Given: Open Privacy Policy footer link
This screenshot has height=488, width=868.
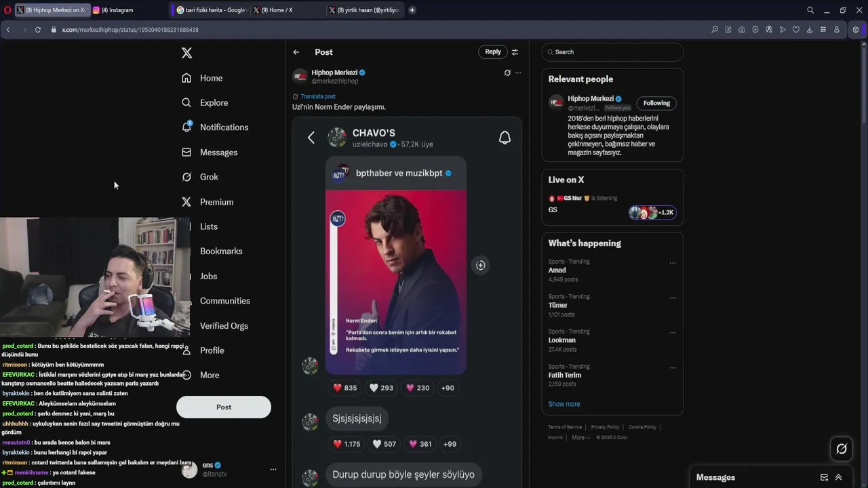Looking at the screenshot, I should click(605, 427).
